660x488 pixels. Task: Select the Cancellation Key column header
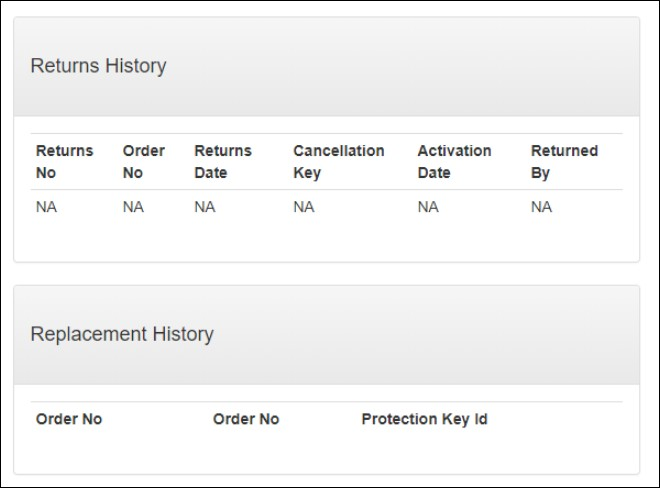point(338,162)
